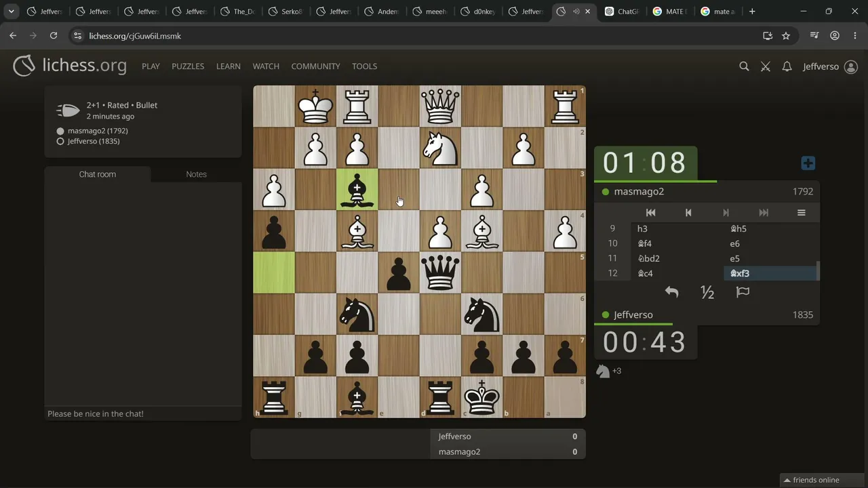Reload the current page
Image resolution: width=868 pixels, height=488 pixels.
[x=54, y=36]
